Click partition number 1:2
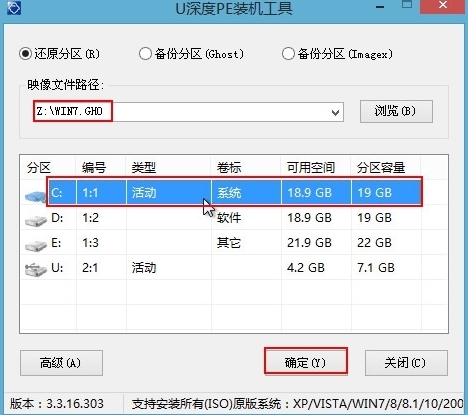The image size is (468, 415). click(90, 218)
